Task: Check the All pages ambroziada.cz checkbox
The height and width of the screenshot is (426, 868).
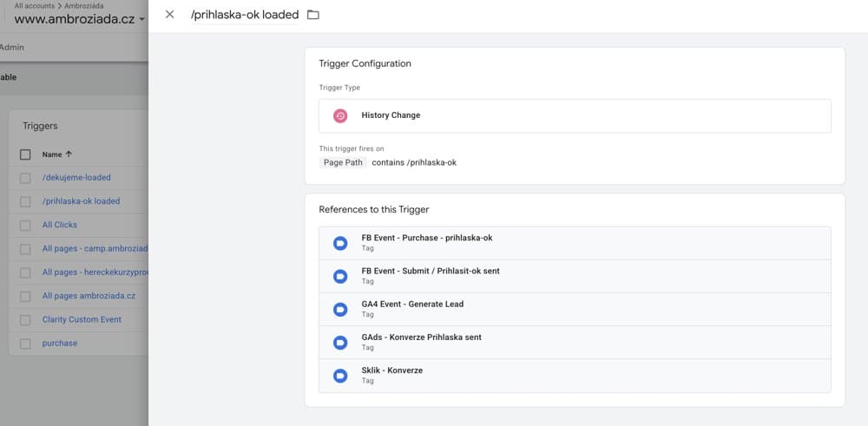Action: (25, 297)
